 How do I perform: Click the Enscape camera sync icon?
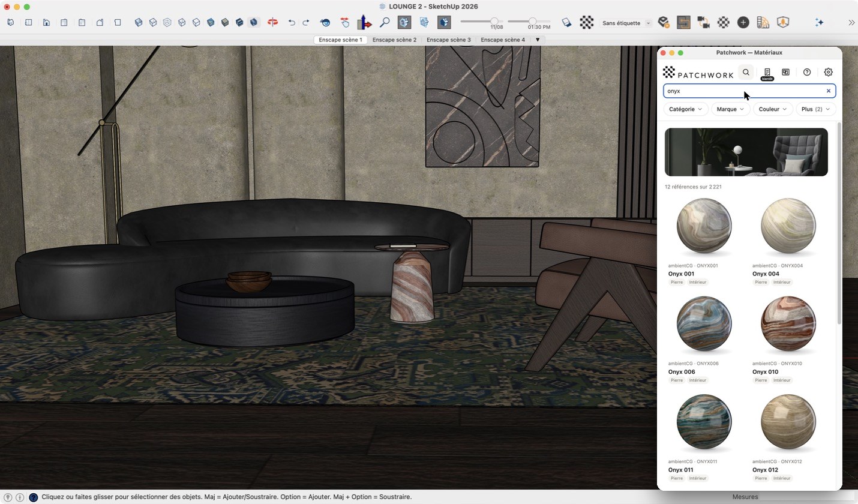click(703, 22)
